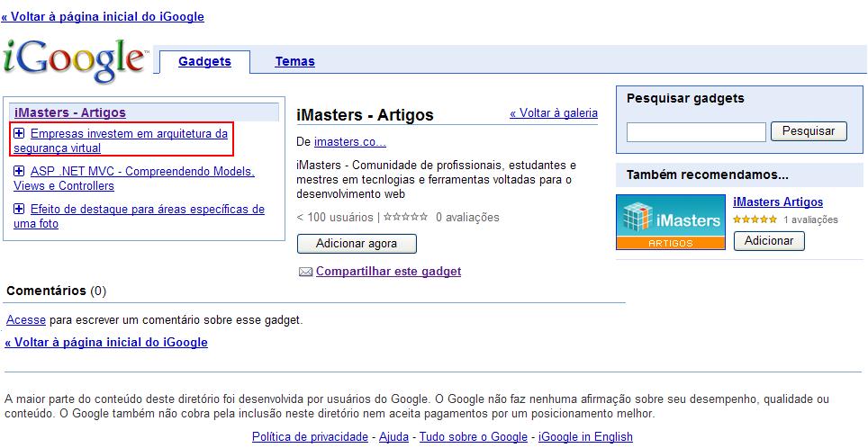The image size is (868, 448).
Task: Click the Adicionar button for recommended gadget
Action: (x=768, y=241)
